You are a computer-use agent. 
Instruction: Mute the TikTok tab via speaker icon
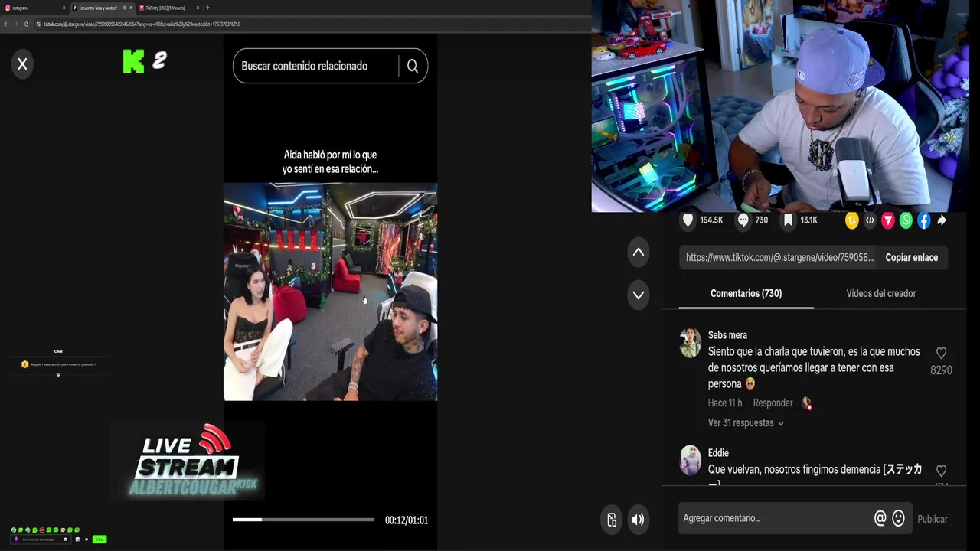tap(123, 8)
